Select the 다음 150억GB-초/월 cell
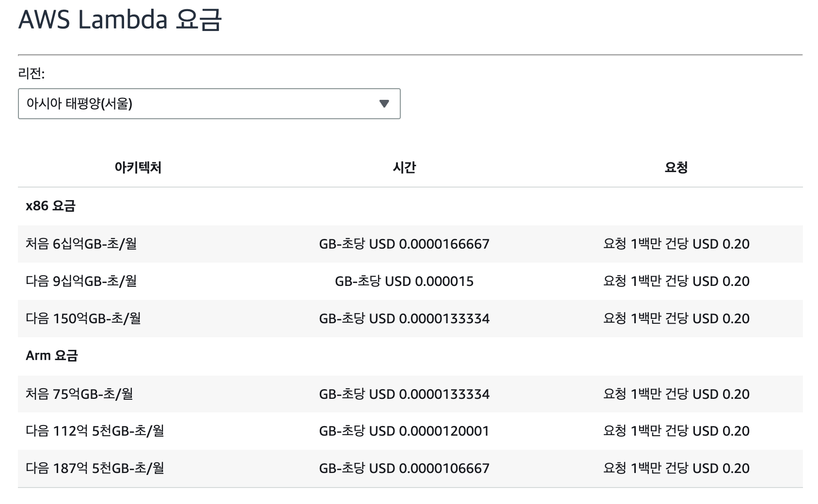 83,318
